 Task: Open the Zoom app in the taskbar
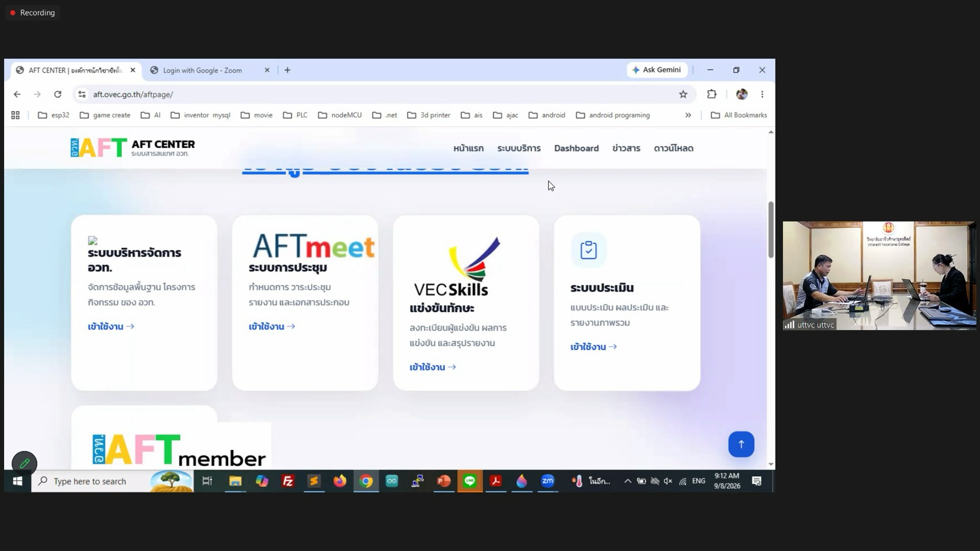pyautogui.click(x=548, y=481)
